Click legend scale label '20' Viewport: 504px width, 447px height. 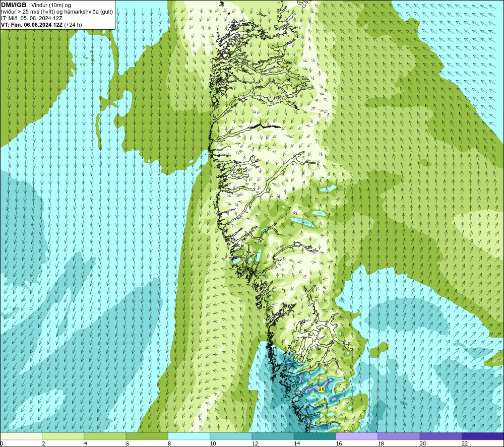coord(423,443)
